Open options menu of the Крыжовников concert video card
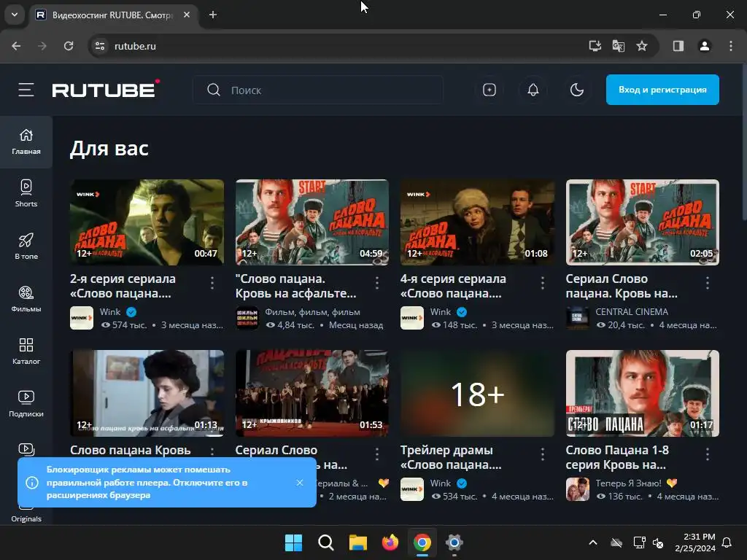This screenshot has width=747, height=560. pyautogui.click(x=377, y=454)
